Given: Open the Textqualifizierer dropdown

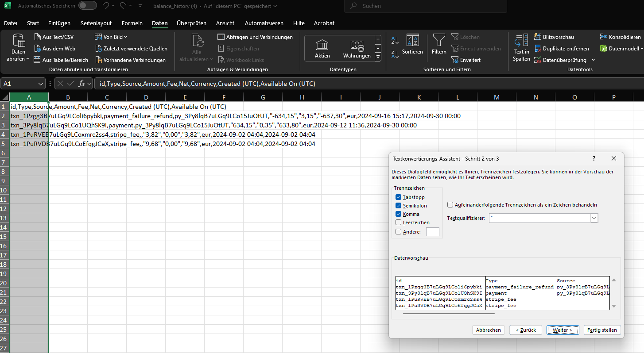Looking at the screenshot, I should pos(594,218).
